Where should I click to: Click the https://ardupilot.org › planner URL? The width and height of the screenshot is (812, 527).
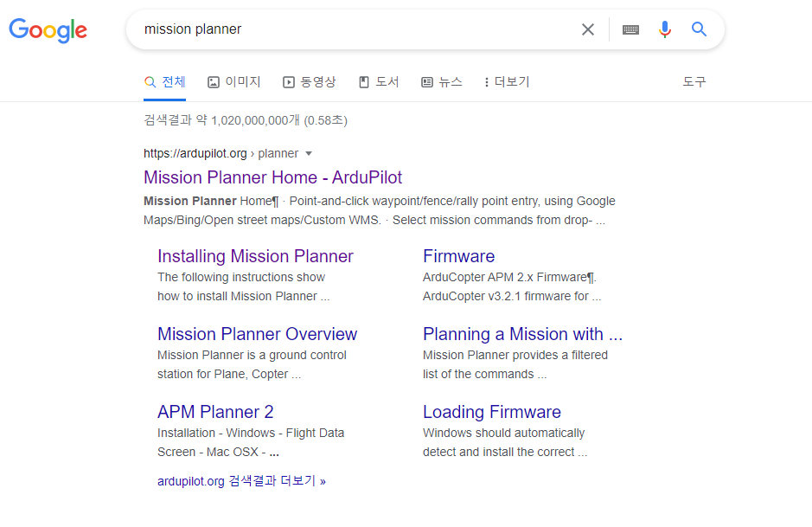tap(221, 153)
